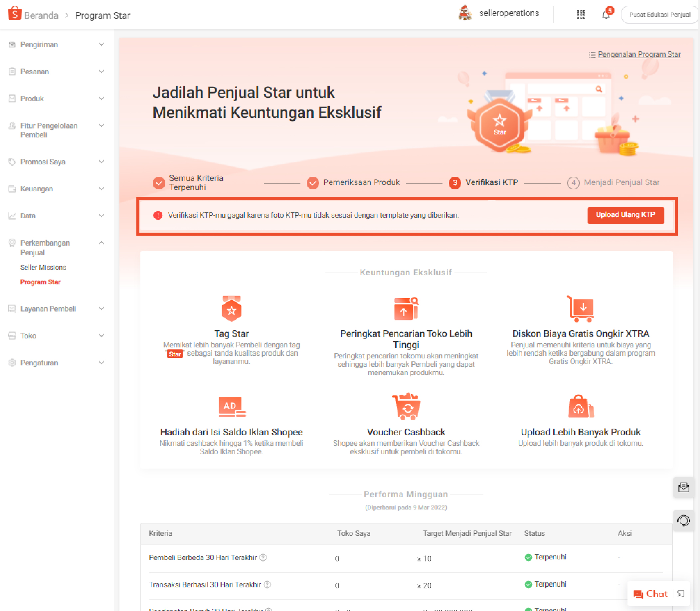
Task: Click the Diskon Biaya Gratis Ongkir cart icon
Action: pos(580,308)
